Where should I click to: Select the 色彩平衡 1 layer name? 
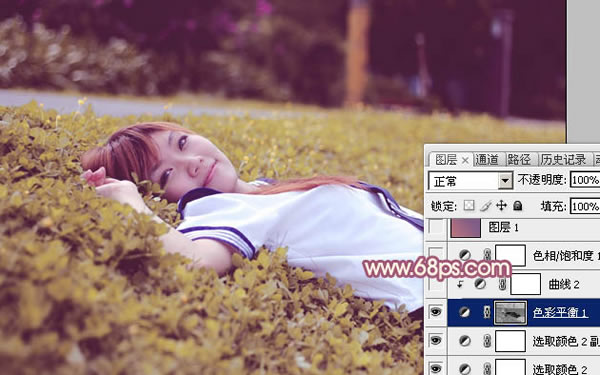[560, 313]
